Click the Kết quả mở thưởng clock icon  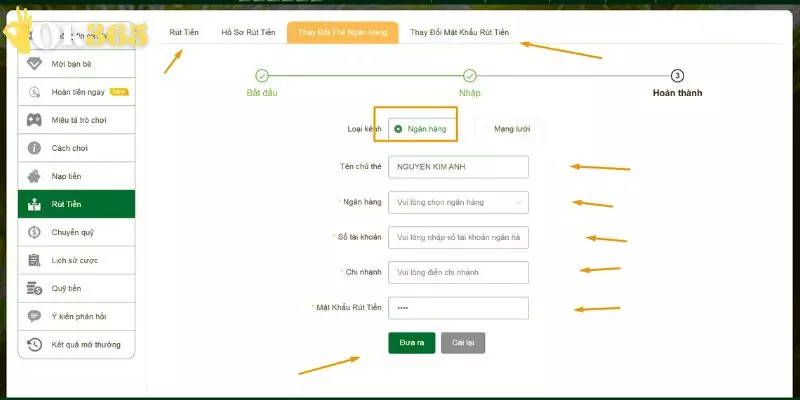(x=34, y=344)
